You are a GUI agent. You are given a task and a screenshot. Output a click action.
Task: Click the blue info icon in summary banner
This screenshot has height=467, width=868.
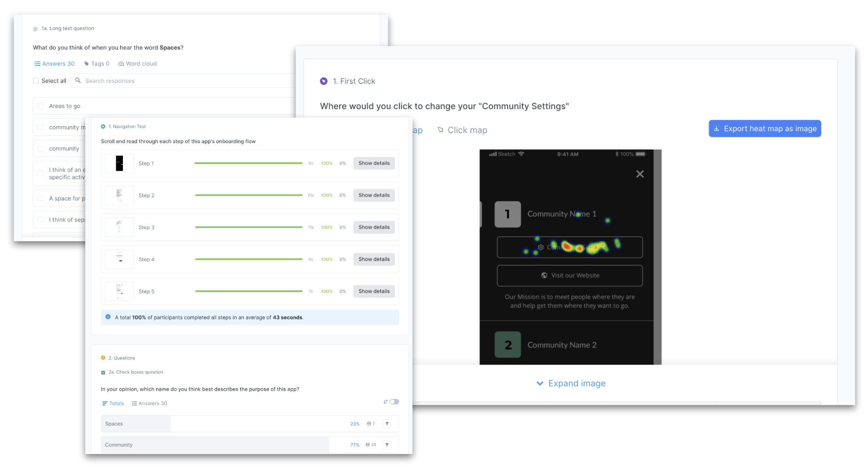point(108,317)
